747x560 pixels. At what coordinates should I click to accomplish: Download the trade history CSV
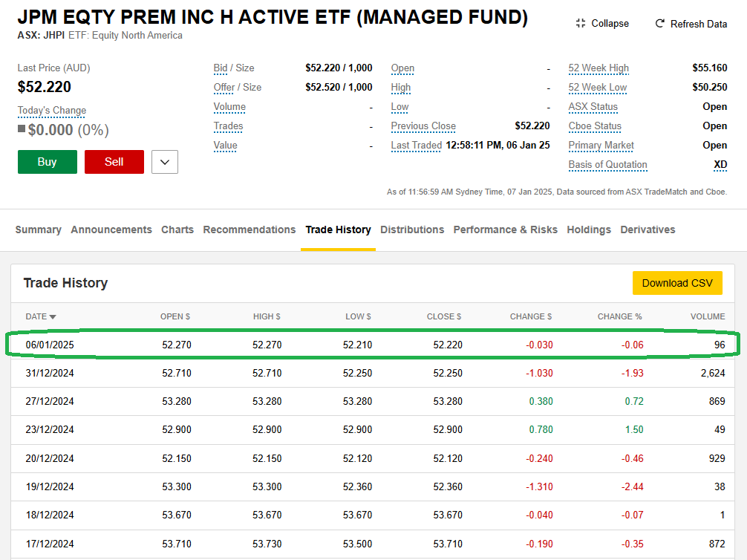676,283
